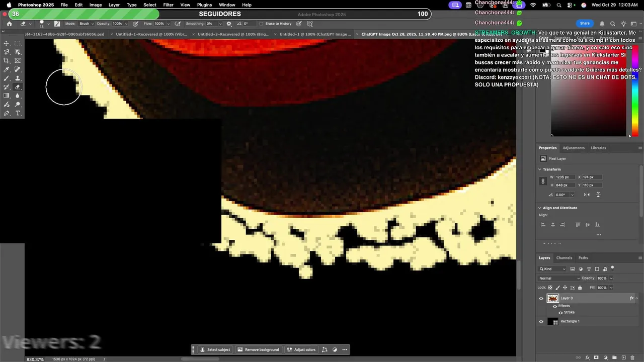Select the Lasso tool in toolbox
This screenshot has height=362, width=644.
click(7, 52)
